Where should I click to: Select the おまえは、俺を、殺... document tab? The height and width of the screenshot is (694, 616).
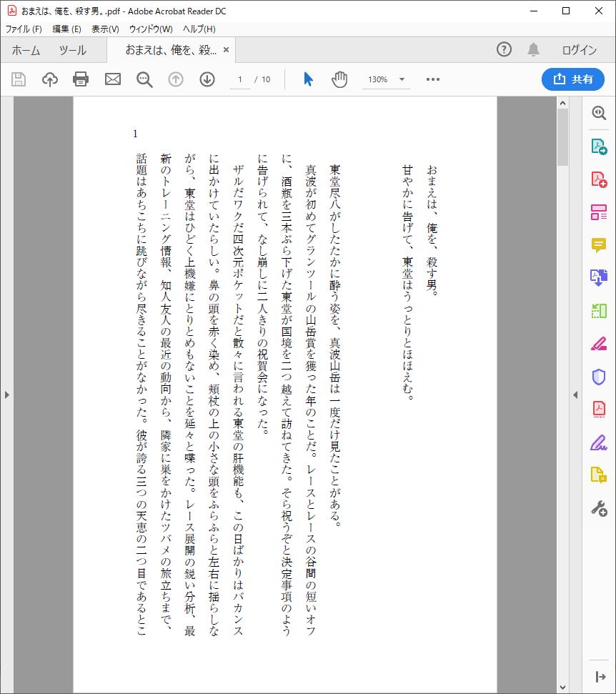171,50
